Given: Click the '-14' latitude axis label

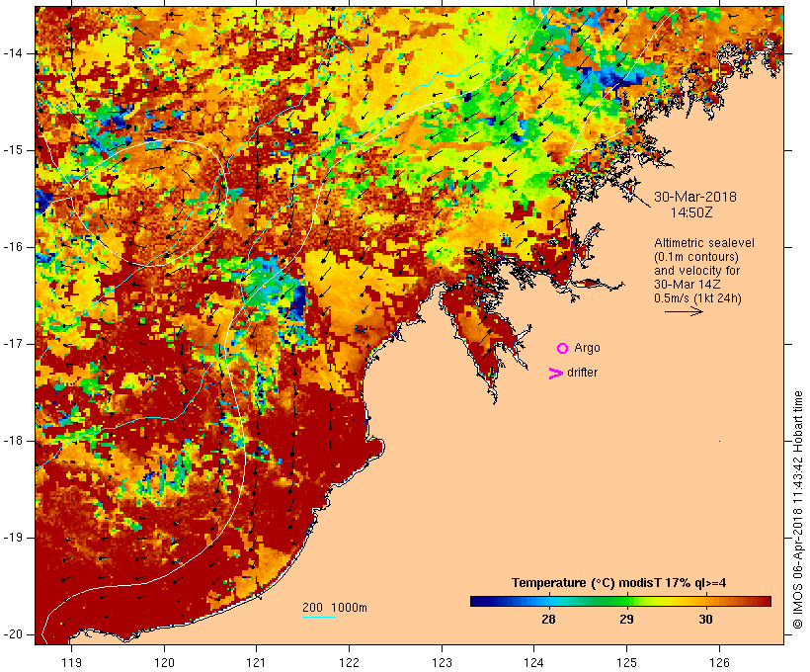Looking at the screenshot, I should [13, 53].
